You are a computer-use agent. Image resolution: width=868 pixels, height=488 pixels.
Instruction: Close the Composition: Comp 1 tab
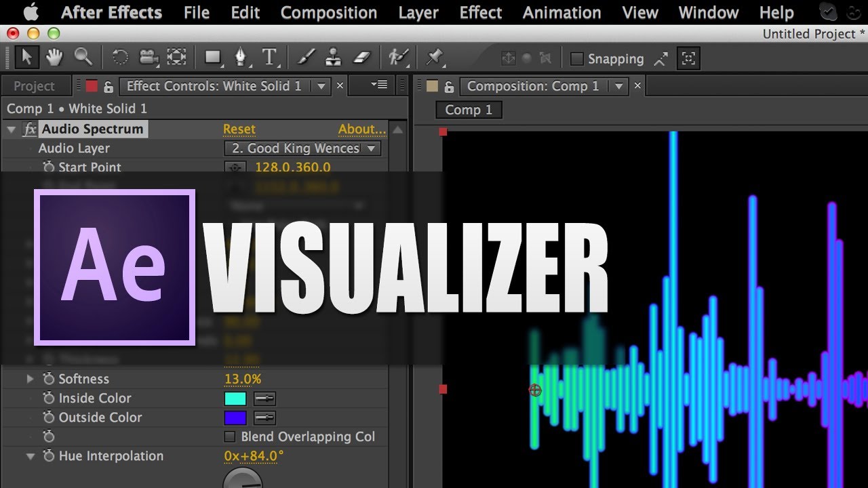pos(637,86)
